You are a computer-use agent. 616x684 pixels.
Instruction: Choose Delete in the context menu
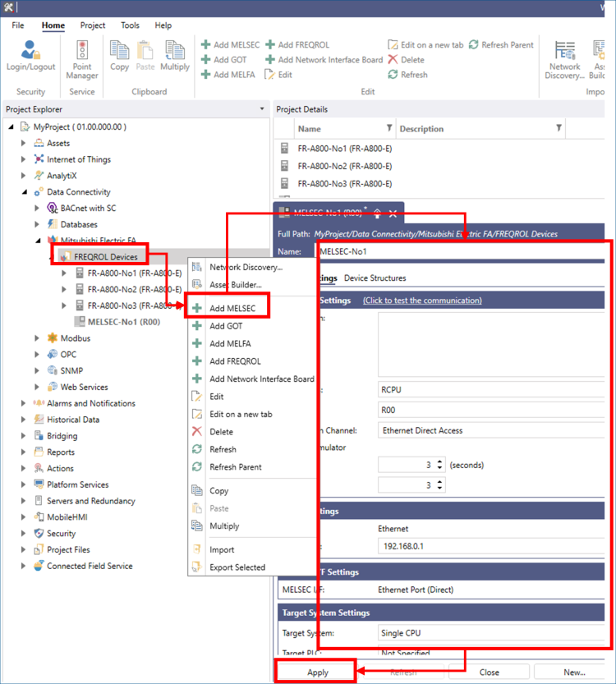[x=221, y=432]
